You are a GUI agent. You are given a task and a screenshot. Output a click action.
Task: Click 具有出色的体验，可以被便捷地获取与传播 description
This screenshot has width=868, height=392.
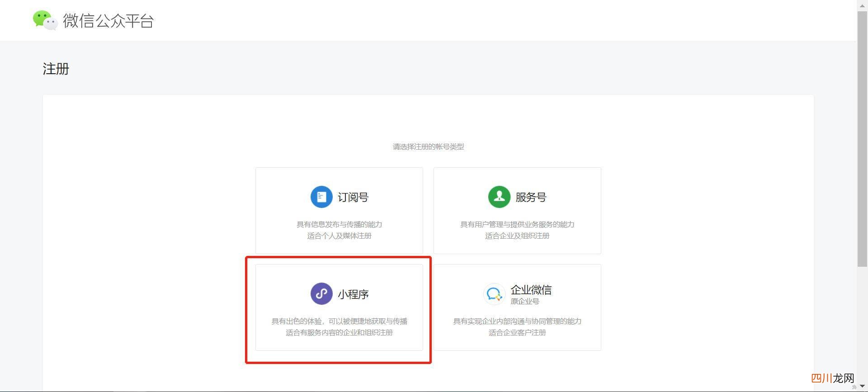coord(340,321)
